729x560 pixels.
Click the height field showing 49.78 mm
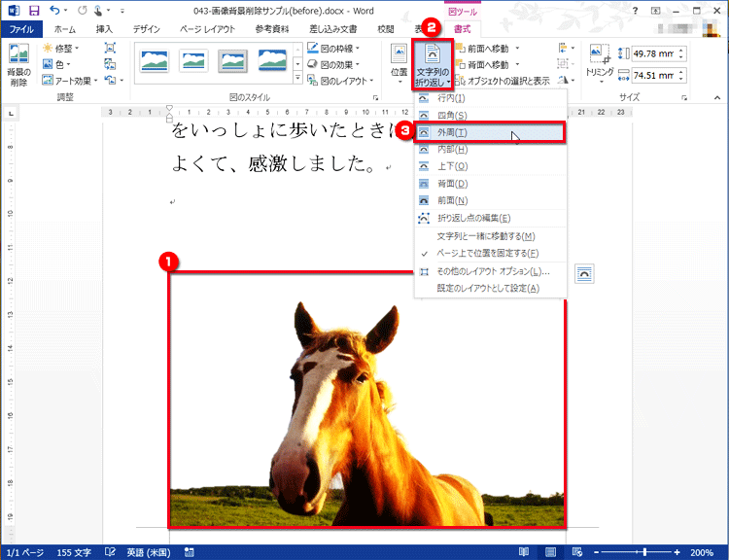pos(654,53)
